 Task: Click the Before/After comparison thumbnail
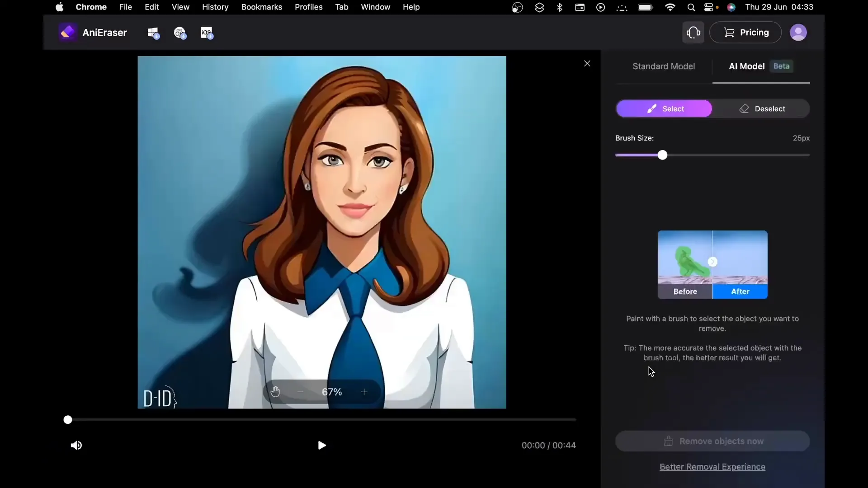(712, 265)
